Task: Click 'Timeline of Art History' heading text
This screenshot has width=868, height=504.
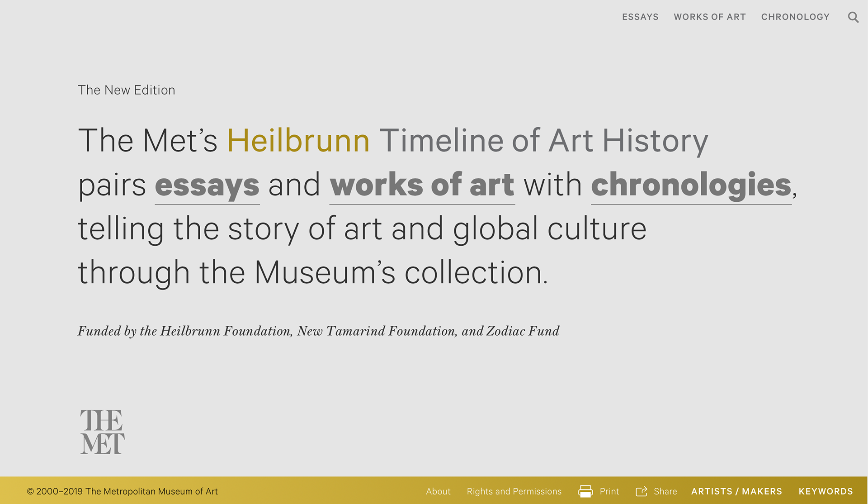Action: (543, 141)
